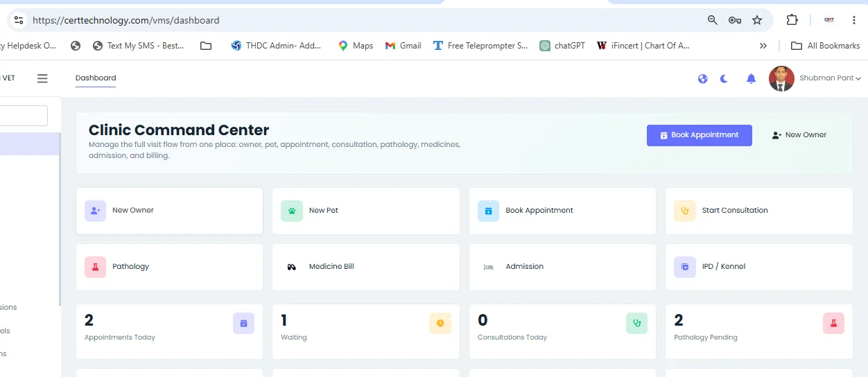
Task: Click the Waiting label text
Action: tap(294, 337)
